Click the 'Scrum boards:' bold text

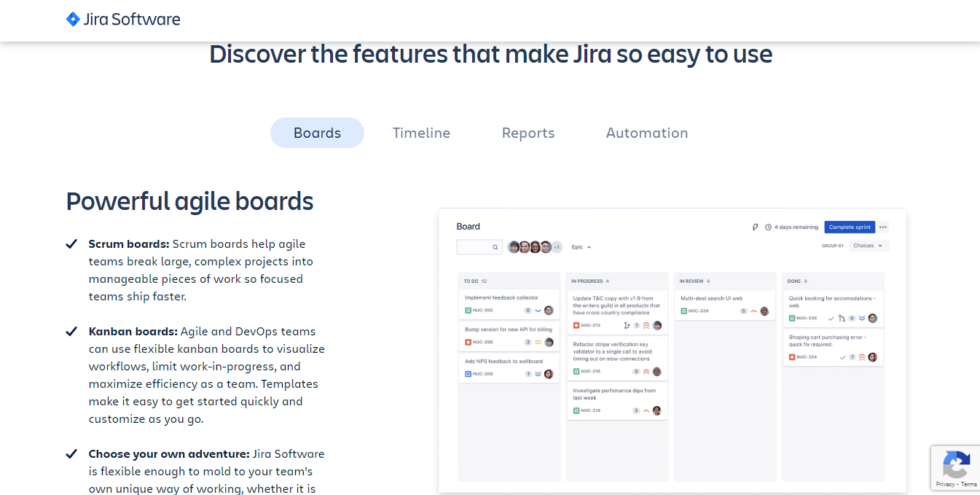[x=129, y=243]
